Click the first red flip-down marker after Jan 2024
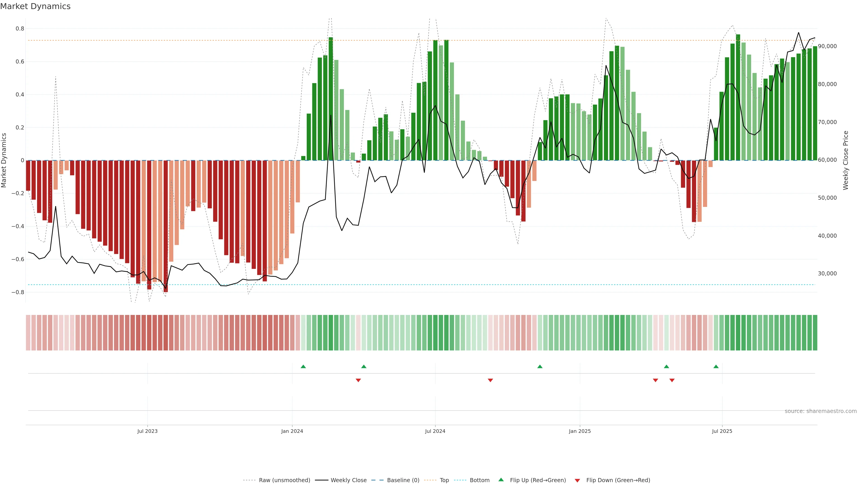The image size is (868, 488). [x=358, y=380]
